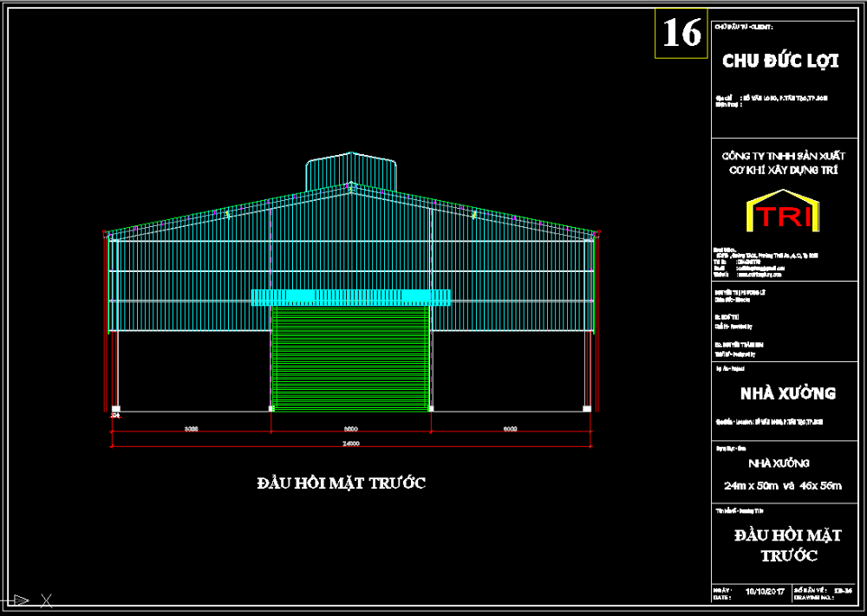
Task: Select the client name CHU ĐỨC LỢI
Action: point(780,61)
